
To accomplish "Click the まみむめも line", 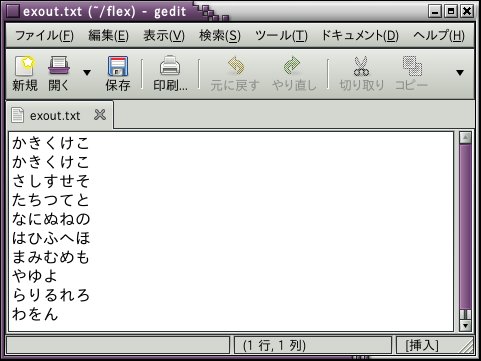I will click(x=51, y=257).
